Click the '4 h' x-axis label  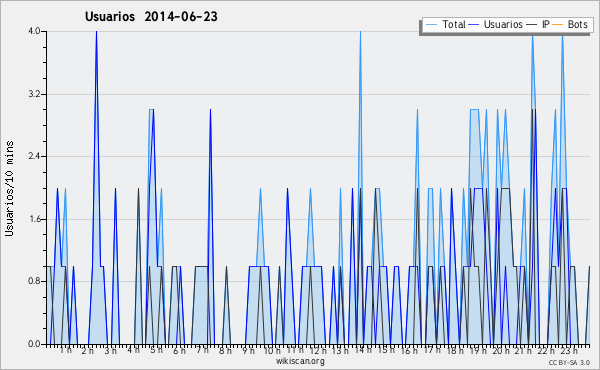pos(134,350)
